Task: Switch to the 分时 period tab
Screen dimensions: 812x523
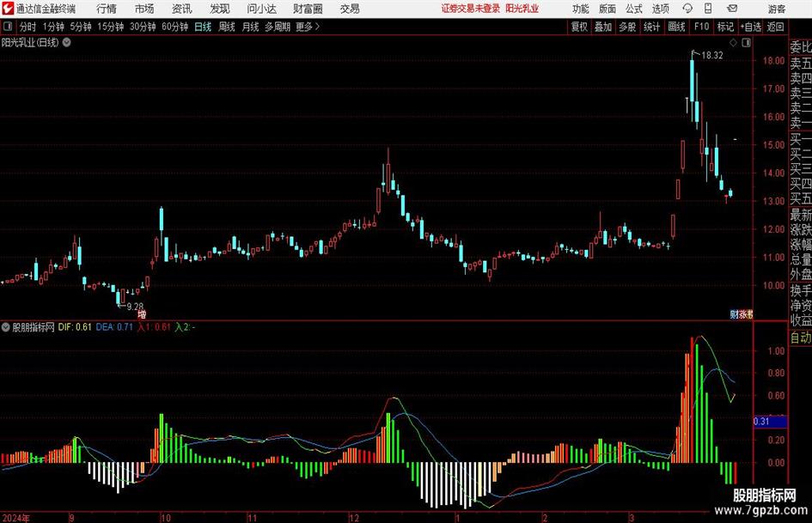Action: [28, 27]
